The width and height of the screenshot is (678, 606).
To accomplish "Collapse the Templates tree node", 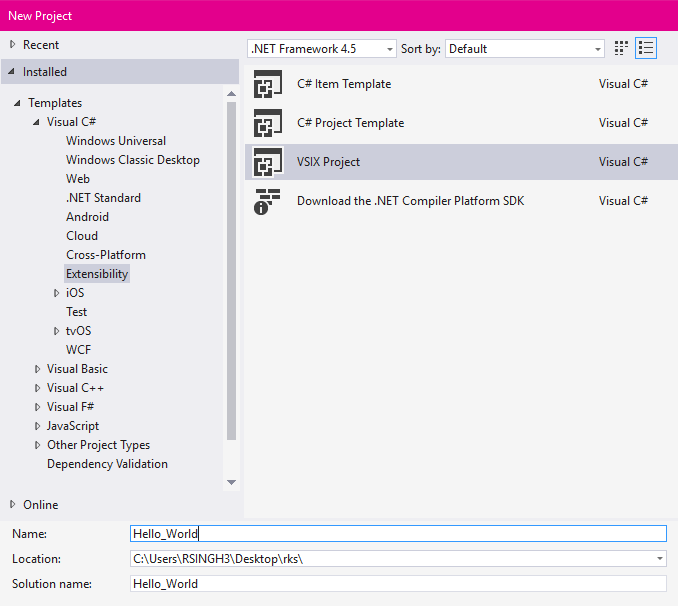I will pyautogui.click(x=17, y=103).
